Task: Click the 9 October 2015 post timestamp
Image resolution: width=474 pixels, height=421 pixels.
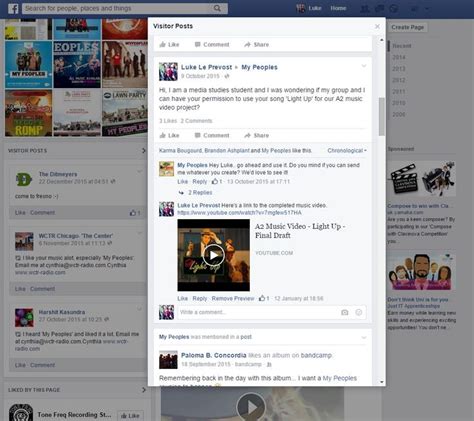Action: pos(200,76)
